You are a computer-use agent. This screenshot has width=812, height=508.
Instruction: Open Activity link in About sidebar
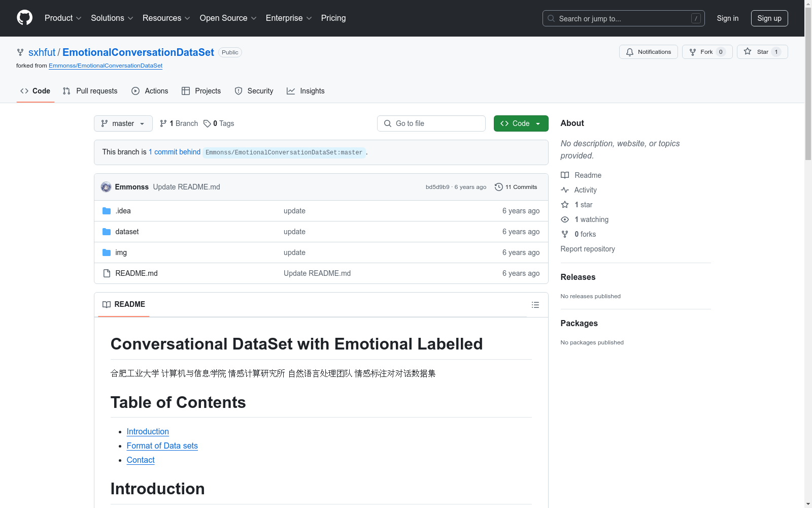(x=579, y=190)
